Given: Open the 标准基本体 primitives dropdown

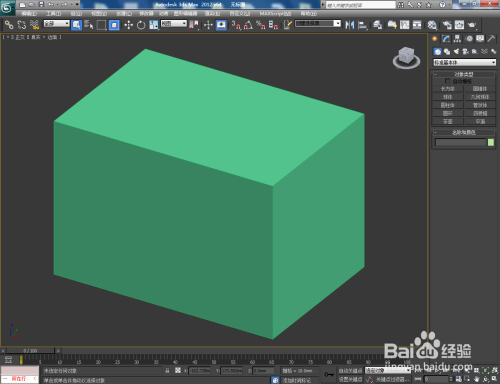Looking at the screenshot, I should 465,62.
